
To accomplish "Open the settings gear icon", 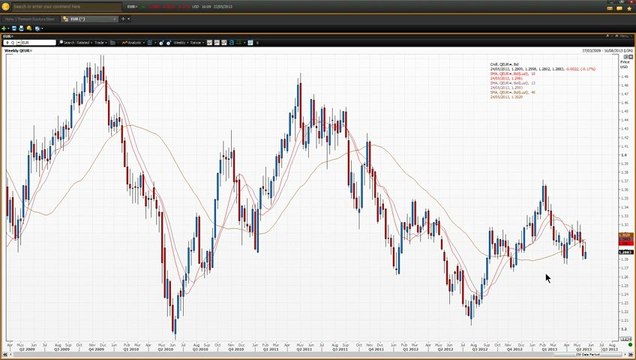I will pyautogui.click(x=37, y=28).
